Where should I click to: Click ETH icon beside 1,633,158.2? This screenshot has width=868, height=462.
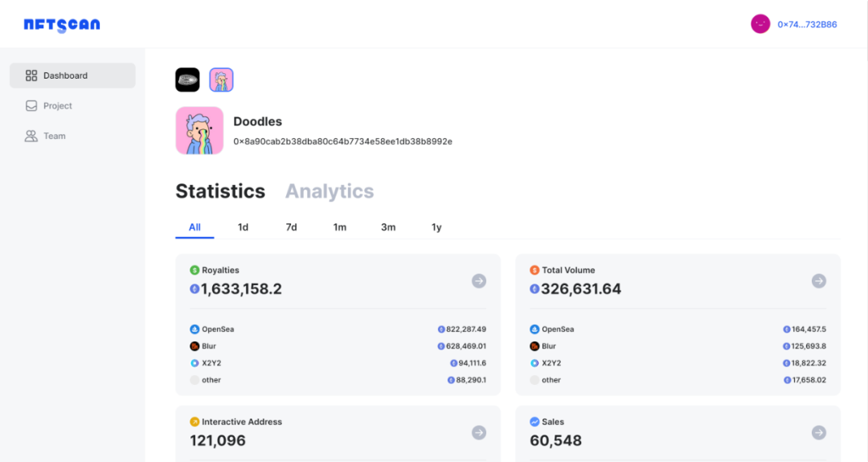click(194, 288)
